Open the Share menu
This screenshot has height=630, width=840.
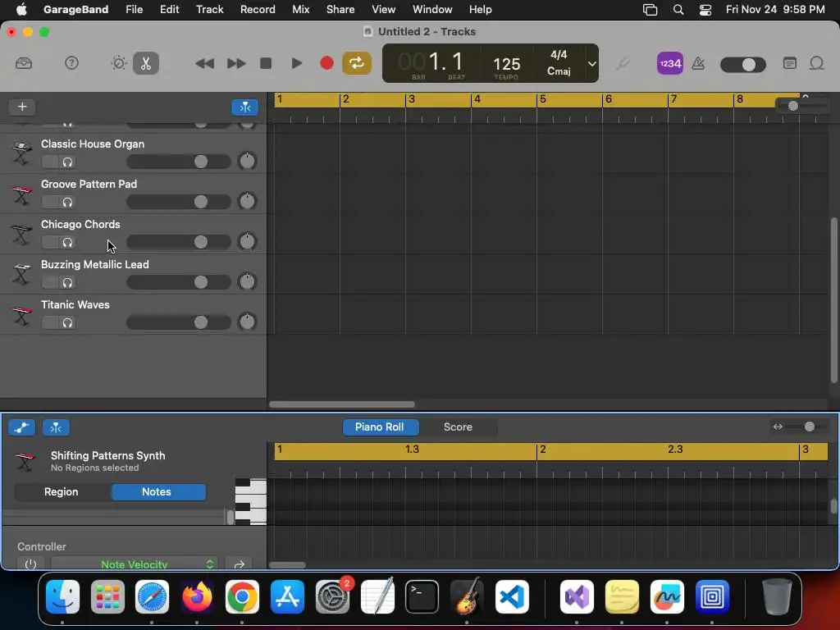340,9
